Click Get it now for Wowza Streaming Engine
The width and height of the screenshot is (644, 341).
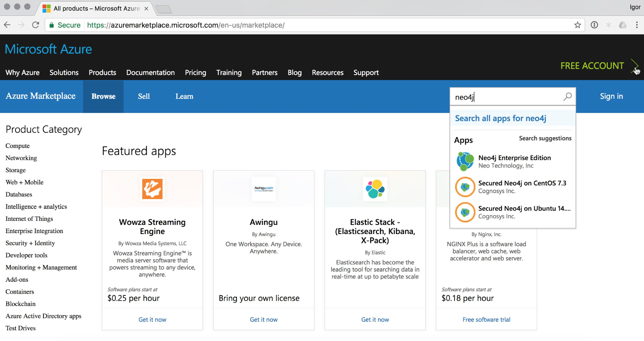(x=152, y=319)
